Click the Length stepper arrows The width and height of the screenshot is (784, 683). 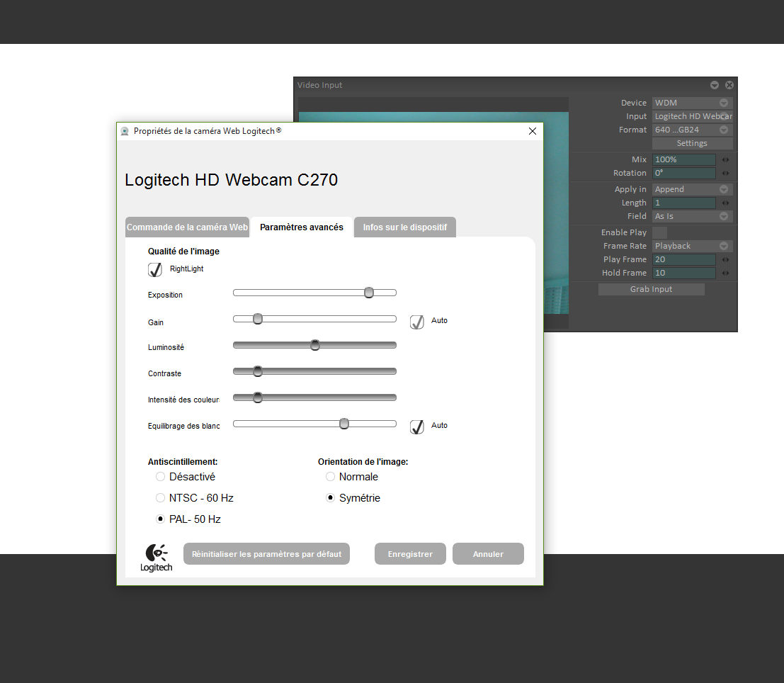[x=725, y=203]
